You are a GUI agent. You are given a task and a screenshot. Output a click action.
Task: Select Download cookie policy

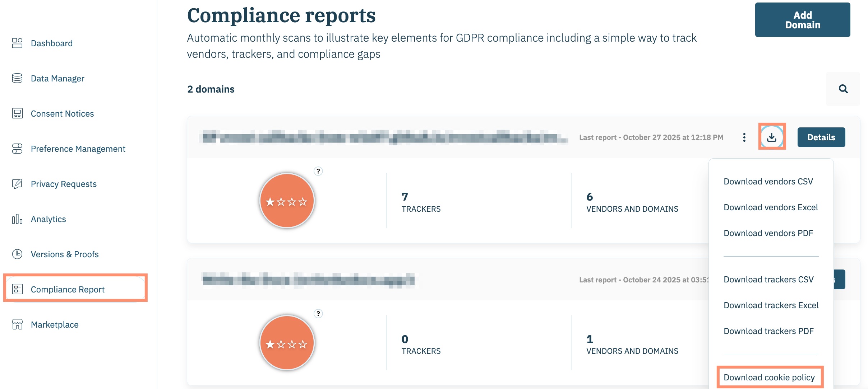[769, 378]
